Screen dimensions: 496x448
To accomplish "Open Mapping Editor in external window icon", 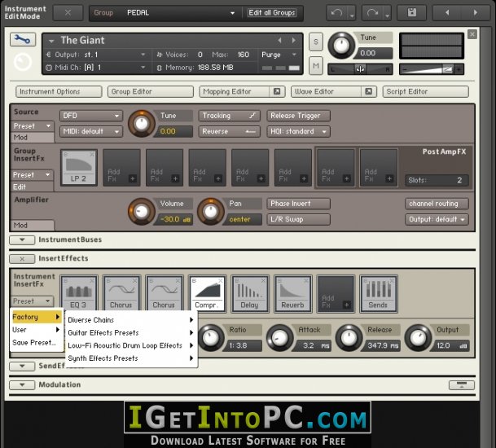I will [x=277, y=91].
